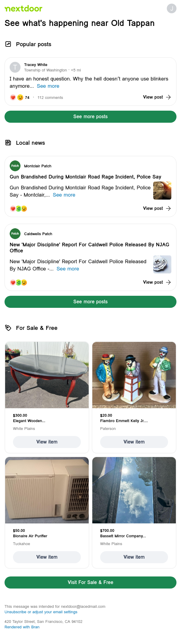Open the J profile avatar
This screenshot has height=644, width=181.
(x=172, y=8)
